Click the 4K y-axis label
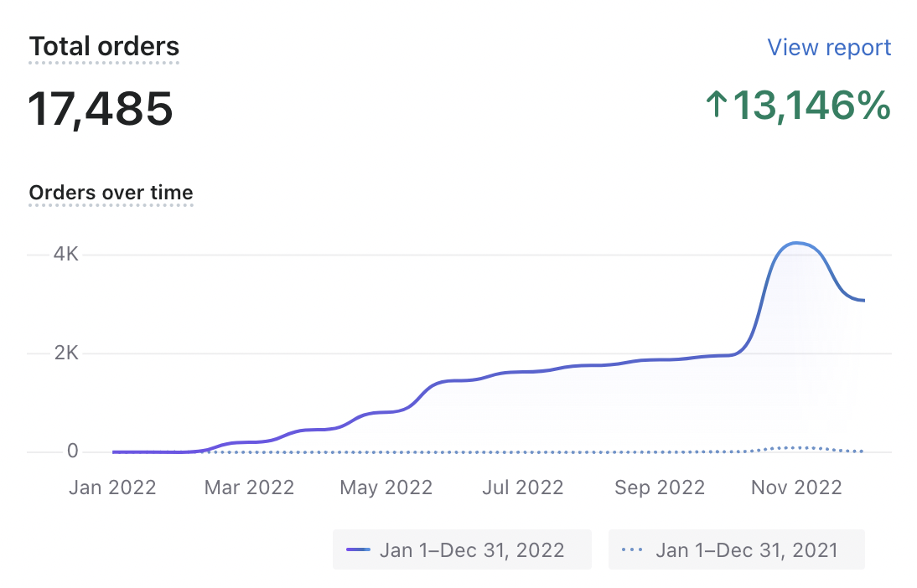The height and width of the screenshot is (588, 917). tap(65, 254)
